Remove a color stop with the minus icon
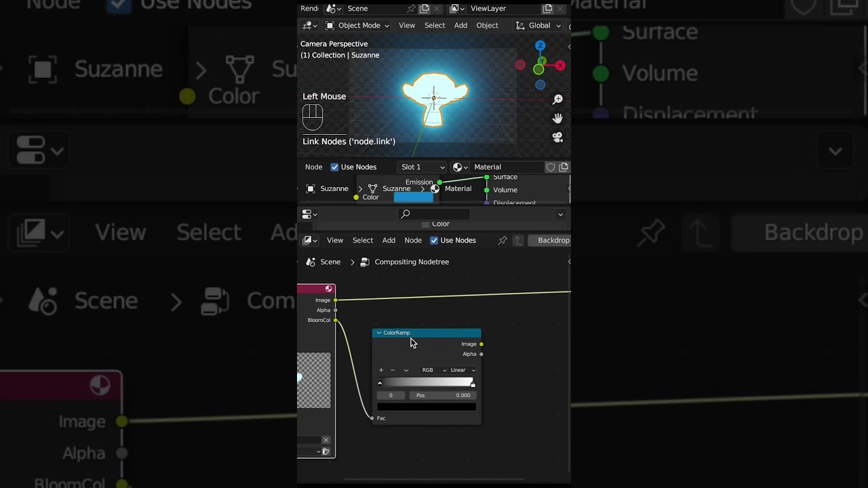This screenshot has width=868, height=488. 393,370
